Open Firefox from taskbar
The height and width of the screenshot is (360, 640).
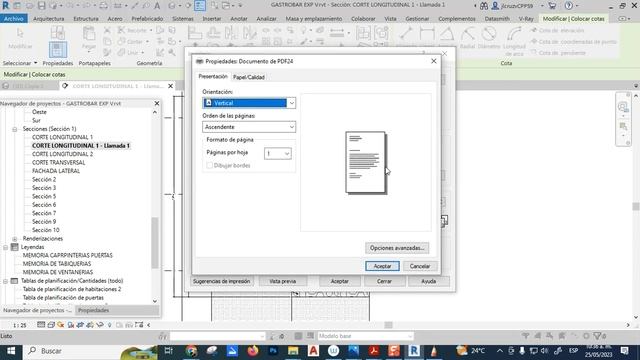[253, 351]
